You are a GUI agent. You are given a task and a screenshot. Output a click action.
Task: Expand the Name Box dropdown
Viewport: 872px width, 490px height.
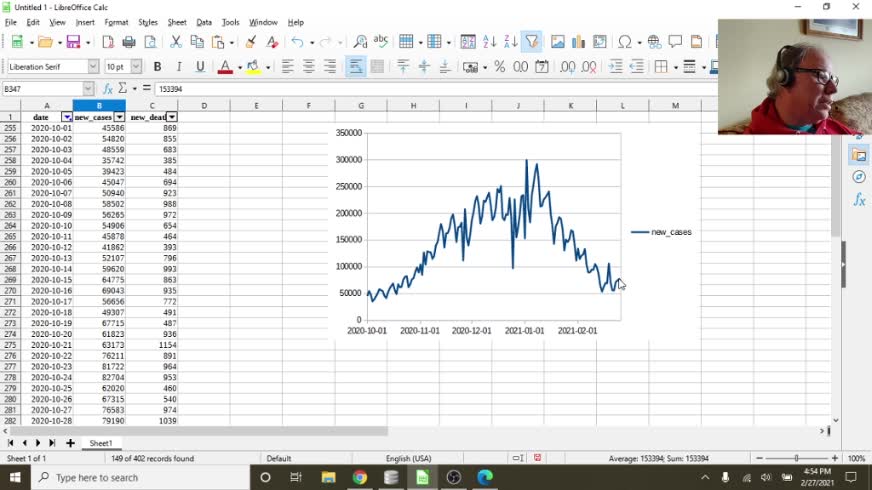click(x=88, y=88)
